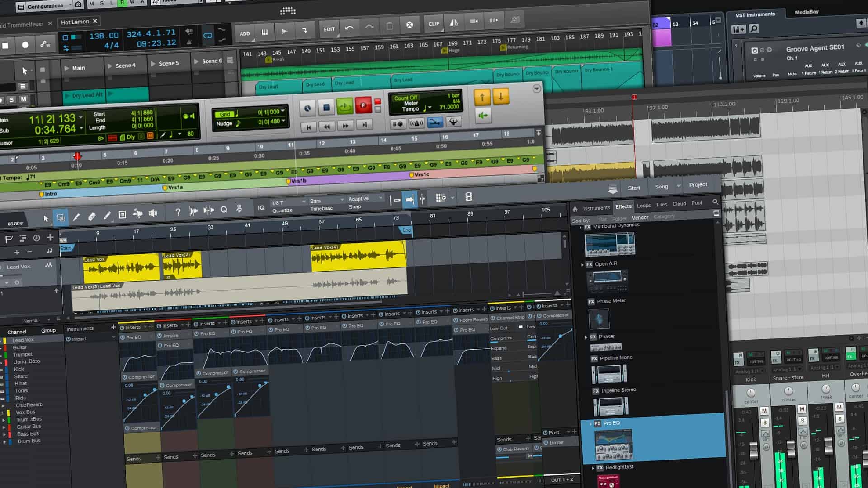Click the home icon in Studio One browser
This screenshot has height=488, width=868.
point(575,209)
